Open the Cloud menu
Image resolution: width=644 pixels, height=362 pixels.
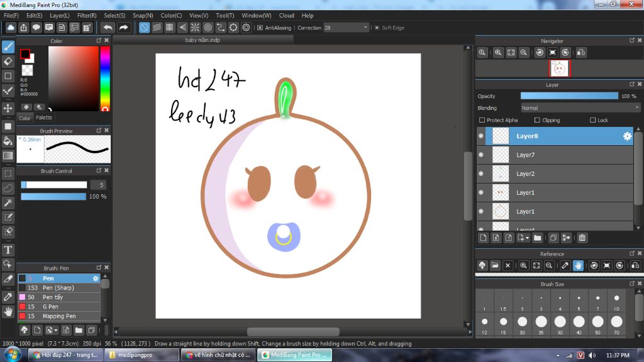click(x=286, y=15)
